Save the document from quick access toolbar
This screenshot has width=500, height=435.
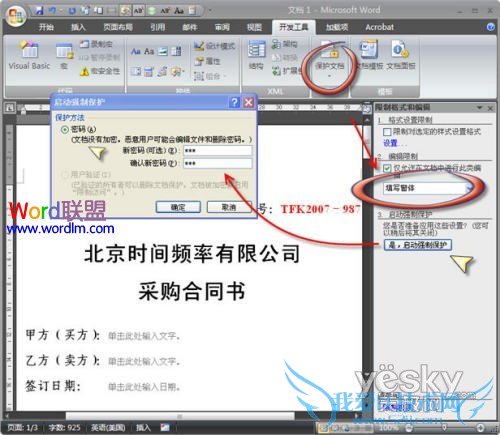tap(39, 10)
